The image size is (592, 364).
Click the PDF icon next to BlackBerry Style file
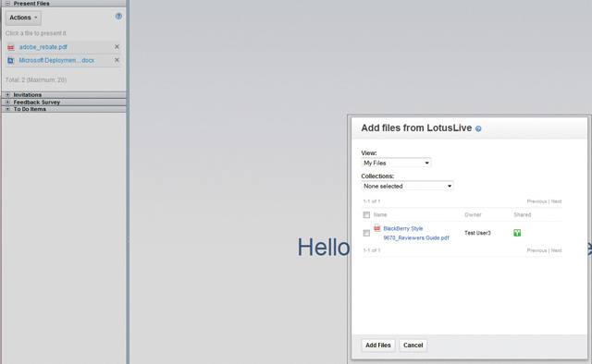point(376,227)
